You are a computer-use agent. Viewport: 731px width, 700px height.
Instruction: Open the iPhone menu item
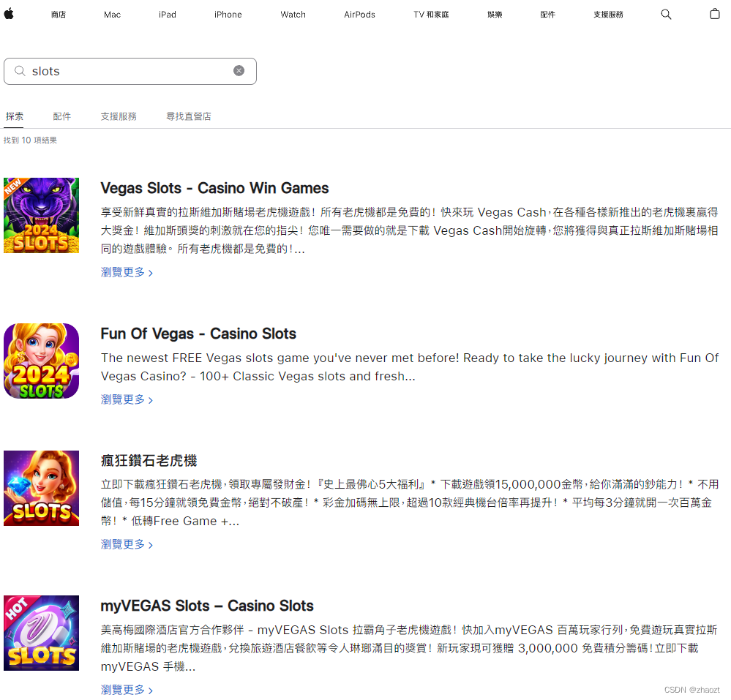click(228, 15)
